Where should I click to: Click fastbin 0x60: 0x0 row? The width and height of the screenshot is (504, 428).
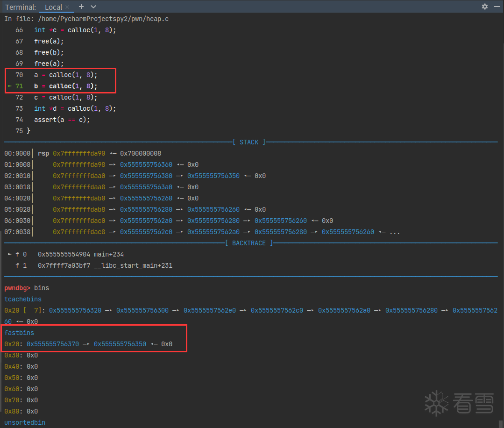pos(21,389)
